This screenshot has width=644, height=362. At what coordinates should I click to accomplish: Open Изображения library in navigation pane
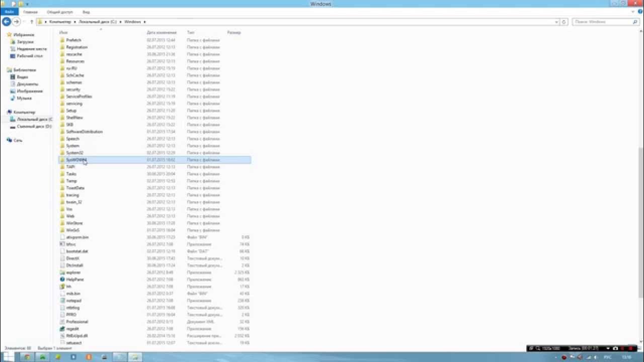(30, 91)
